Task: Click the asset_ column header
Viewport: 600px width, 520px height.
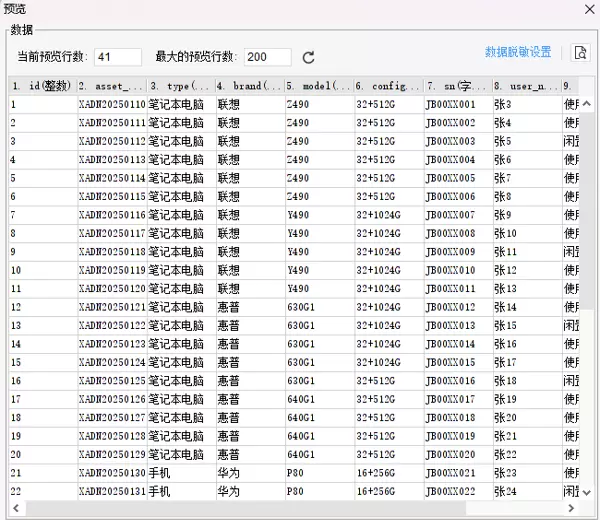Action: click(x=111, y=86)
